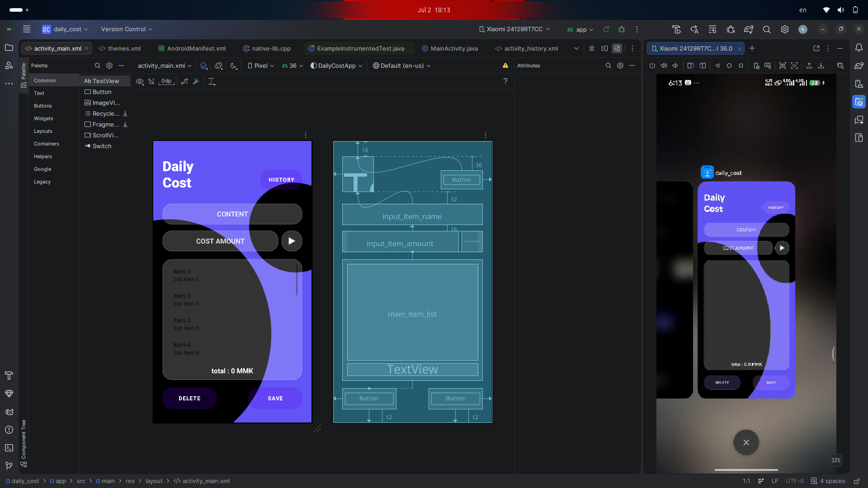868x488 pixels.
Task: Toggle night mode preview moon icon
Action: (x=234, y=66)
